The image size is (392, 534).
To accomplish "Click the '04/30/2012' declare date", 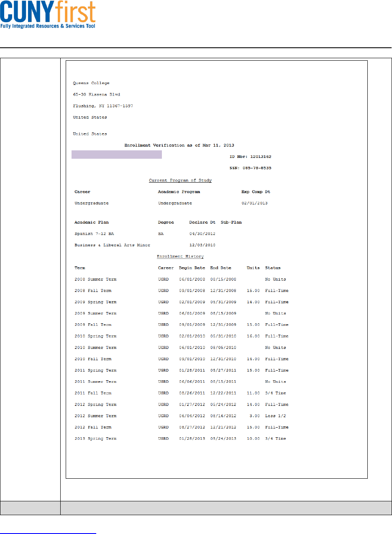I will 202,234.
